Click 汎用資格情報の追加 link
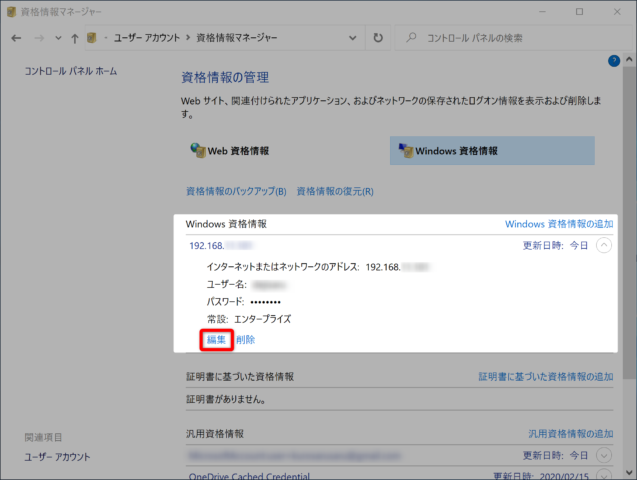 click(571, 434)
